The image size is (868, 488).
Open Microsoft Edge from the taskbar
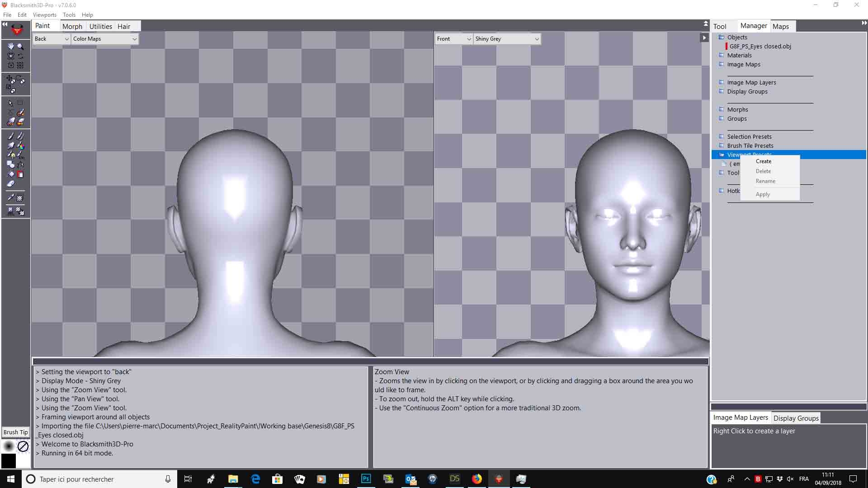(255, 479)
